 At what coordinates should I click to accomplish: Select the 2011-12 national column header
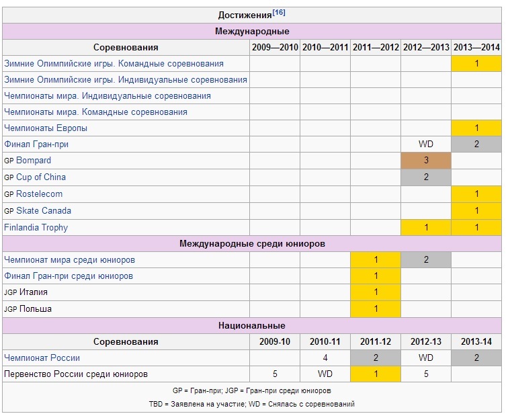pos(376,341)
